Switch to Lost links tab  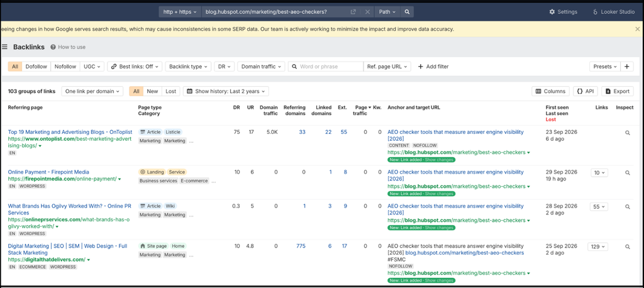coord(171,91)
